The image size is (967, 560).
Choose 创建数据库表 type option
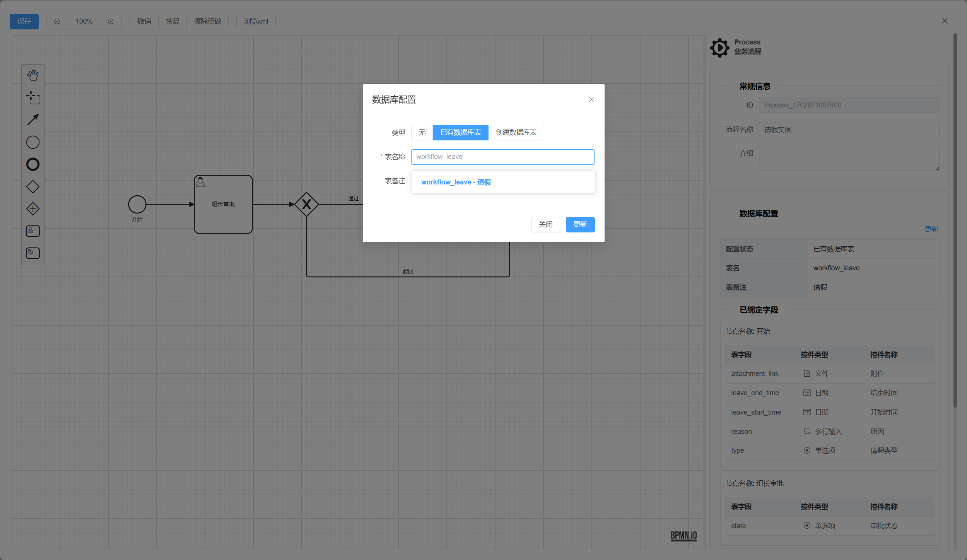pos(516,133)
